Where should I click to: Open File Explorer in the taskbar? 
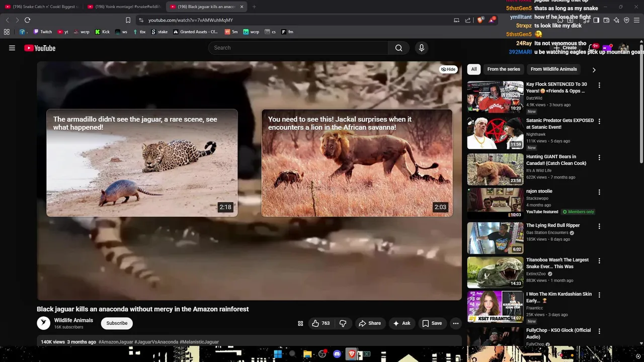pos(307,354)
